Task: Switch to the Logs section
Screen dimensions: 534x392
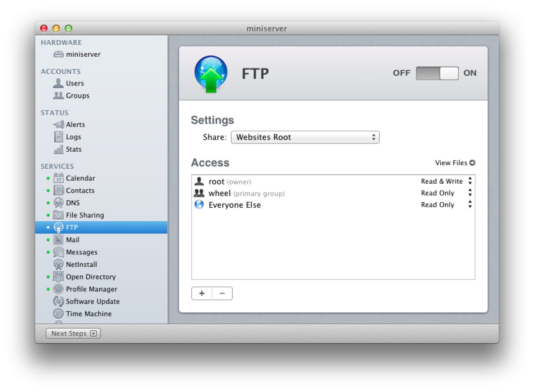Action: pyautogui.click(x=58, y=136)
